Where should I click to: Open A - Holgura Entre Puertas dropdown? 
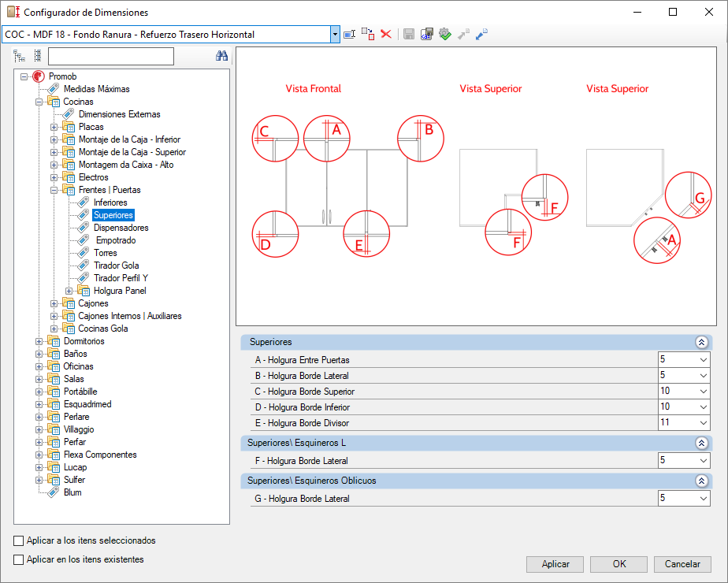point(703,360)
